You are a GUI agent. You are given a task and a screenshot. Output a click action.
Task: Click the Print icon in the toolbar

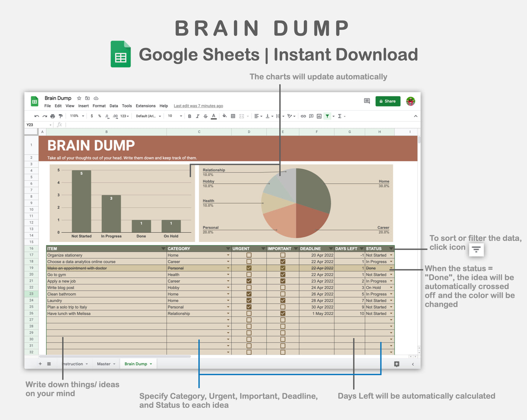pos(52,116)
